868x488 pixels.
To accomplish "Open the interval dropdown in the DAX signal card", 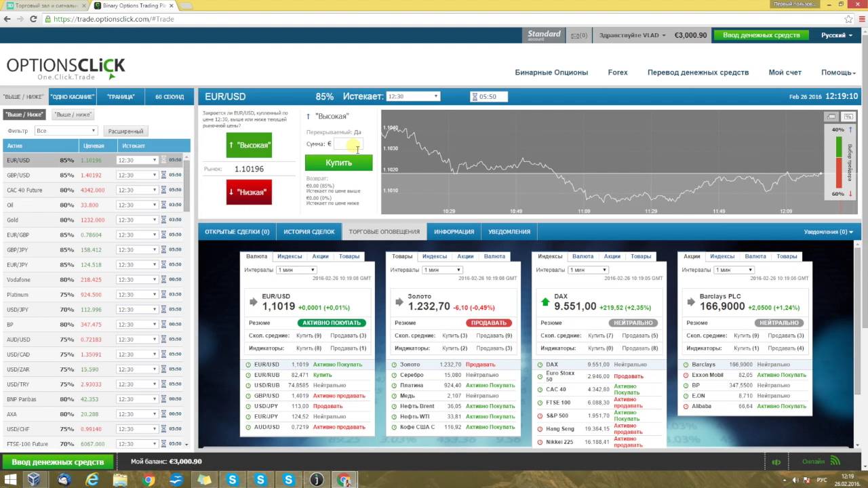I will (587, 270).
